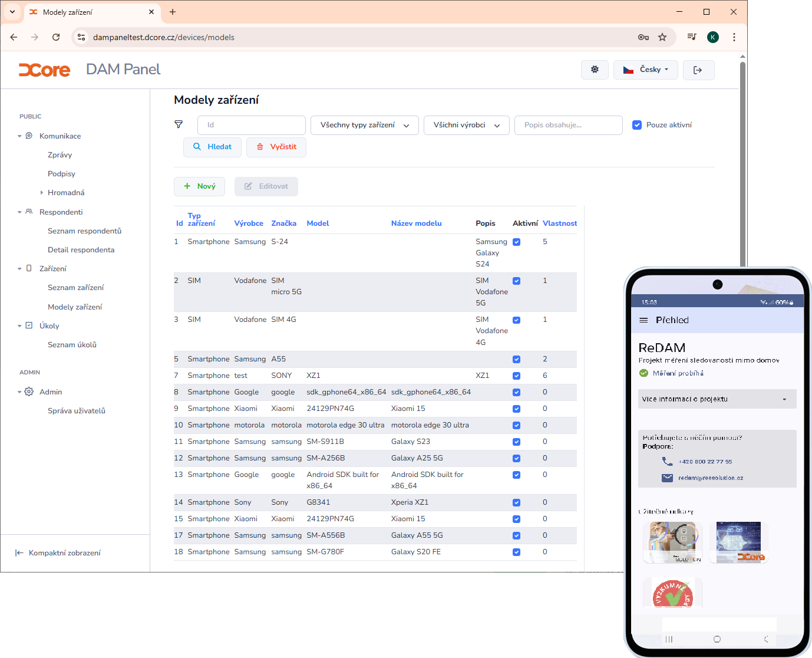This screenshot has height=658, width=812.
Task: Open Zprávy in the sidebar
Action: point(60,155)
